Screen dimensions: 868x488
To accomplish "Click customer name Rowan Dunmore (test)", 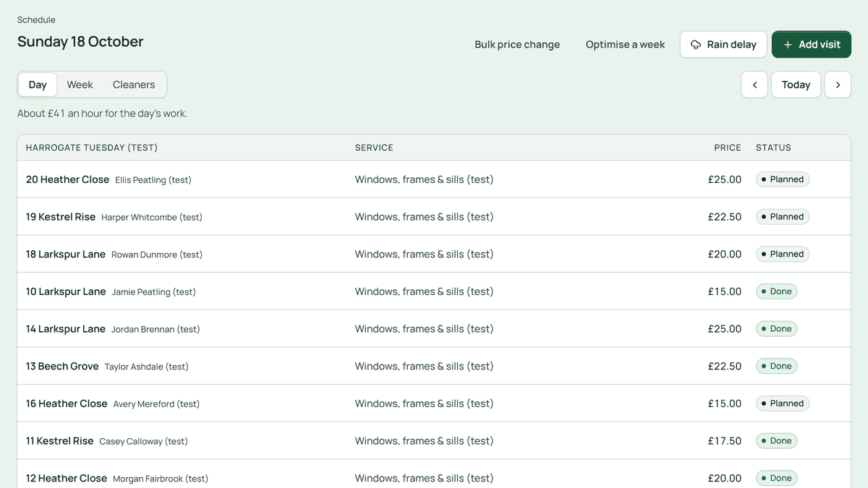I will click(x=157, y=254).
